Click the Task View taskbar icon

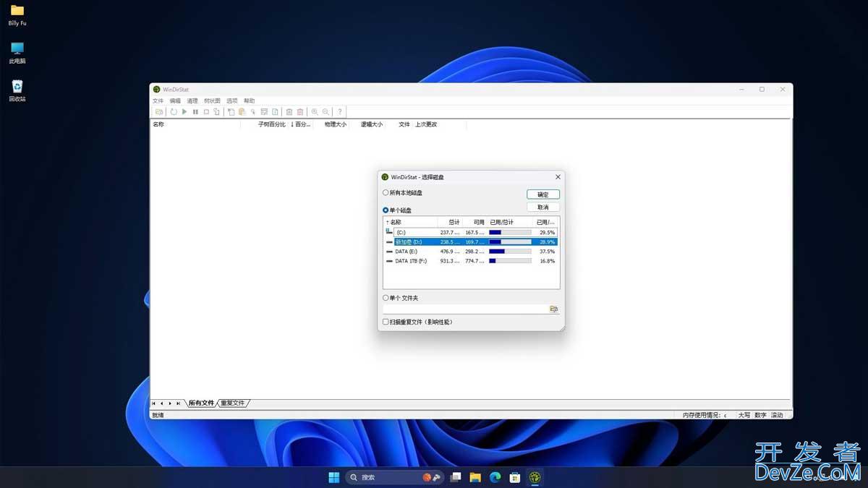(x=456, y=477)
